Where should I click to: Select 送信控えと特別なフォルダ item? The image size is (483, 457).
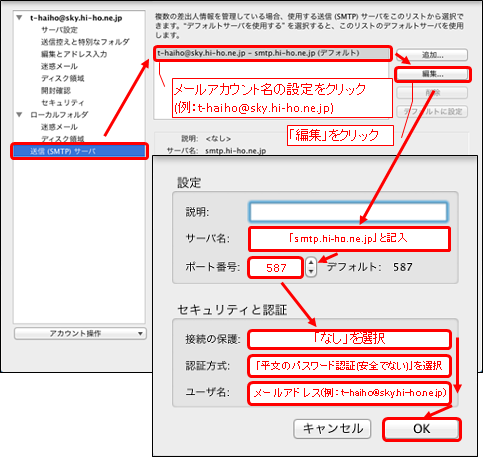pos(85,42)
